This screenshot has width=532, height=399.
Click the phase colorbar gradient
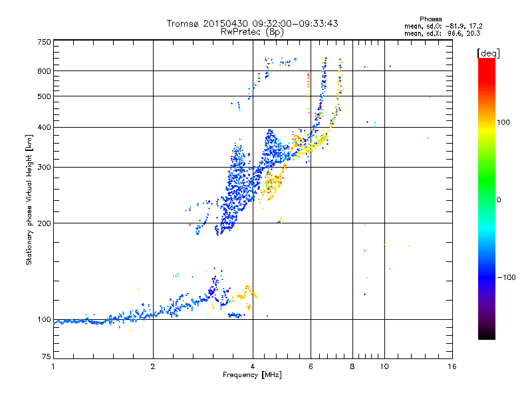[487, 198]
